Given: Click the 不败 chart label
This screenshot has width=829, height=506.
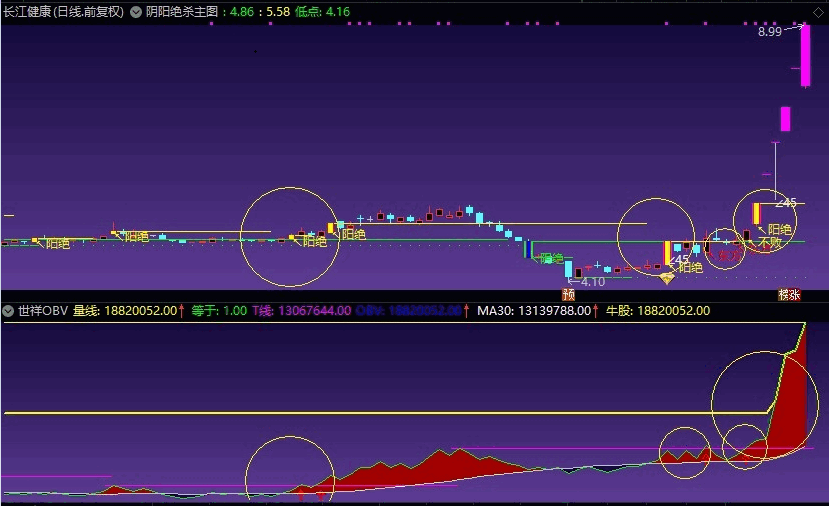Looking at the screenshot, I should (x=770, y=242).
